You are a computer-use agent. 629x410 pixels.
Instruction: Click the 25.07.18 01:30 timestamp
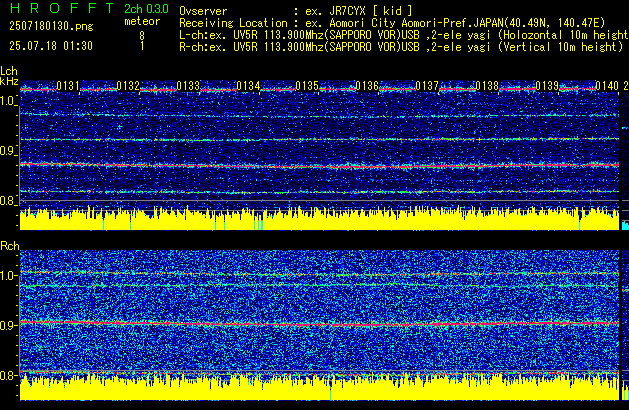(x=51, y=46)
